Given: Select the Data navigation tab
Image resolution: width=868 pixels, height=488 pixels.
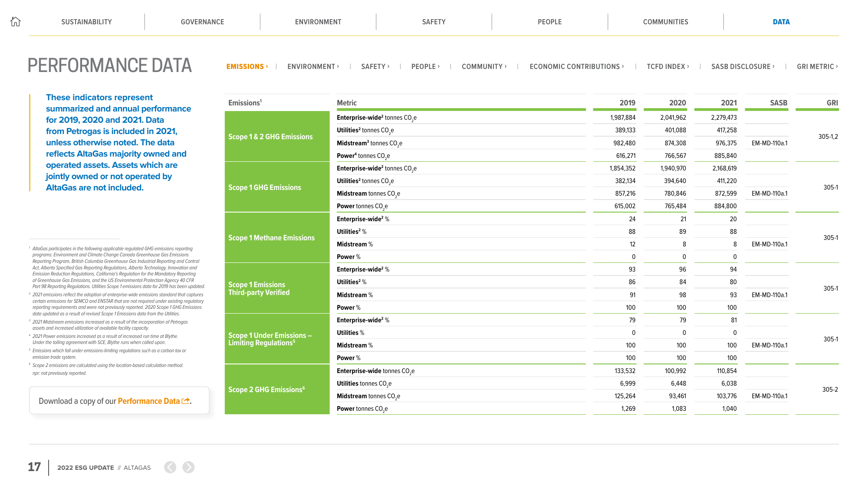Looking at the screenshot, I should 781,22.
